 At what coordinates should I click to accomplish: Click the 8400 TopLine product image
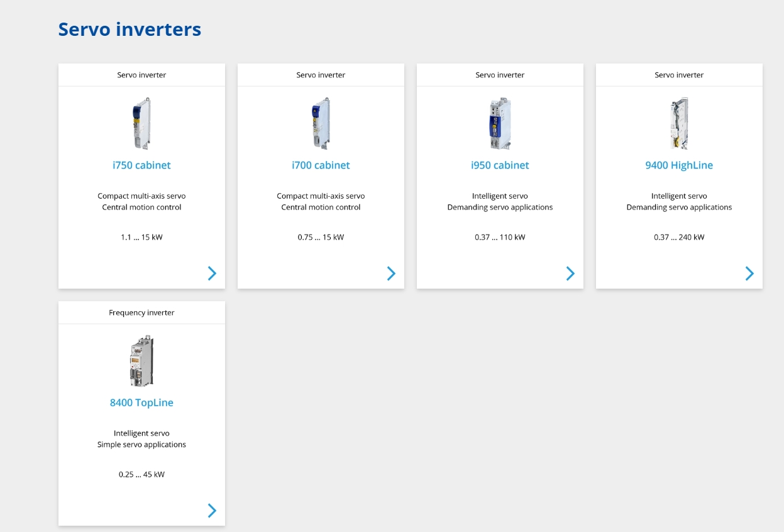[x=141, y=361]
